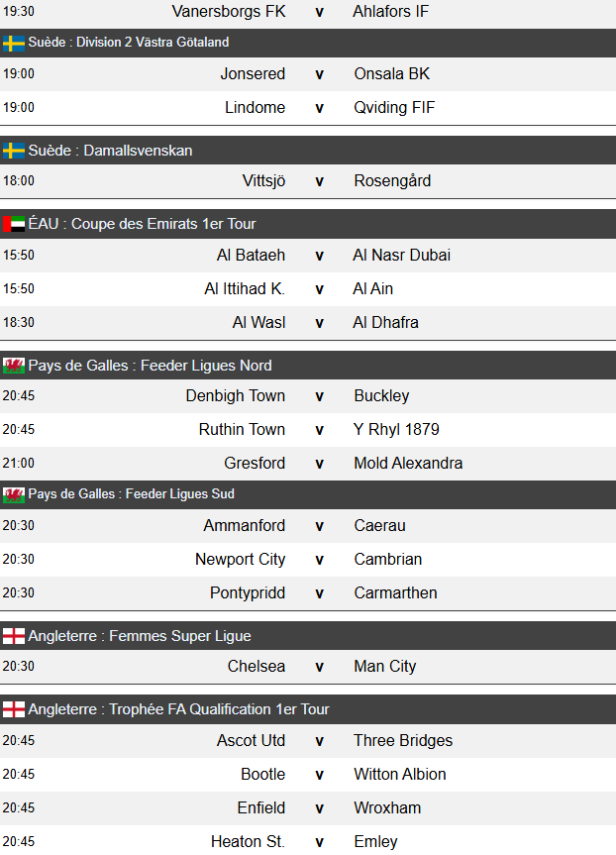Select the Al Nasr Dubai team
This screenshot has width=616, height=855.
(x=401, y=256)
